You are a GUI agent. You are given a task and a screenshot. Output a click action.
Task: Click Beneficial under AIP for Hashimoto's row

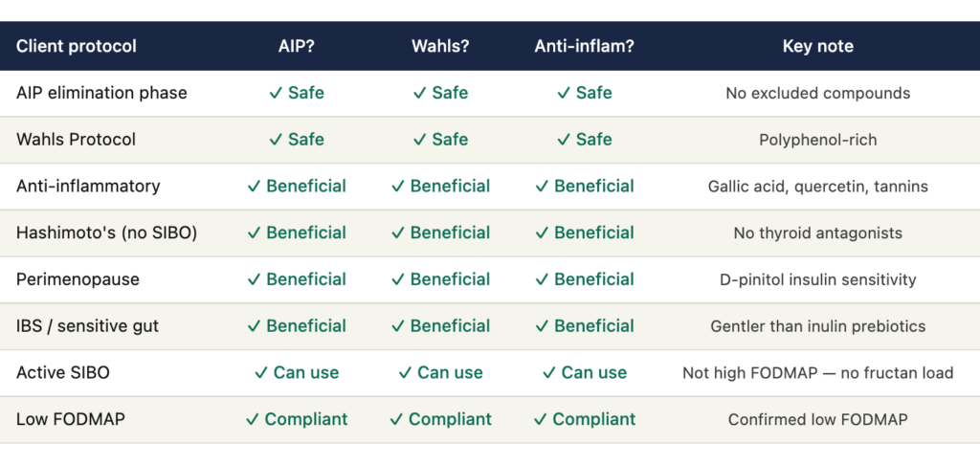(297, 232)
